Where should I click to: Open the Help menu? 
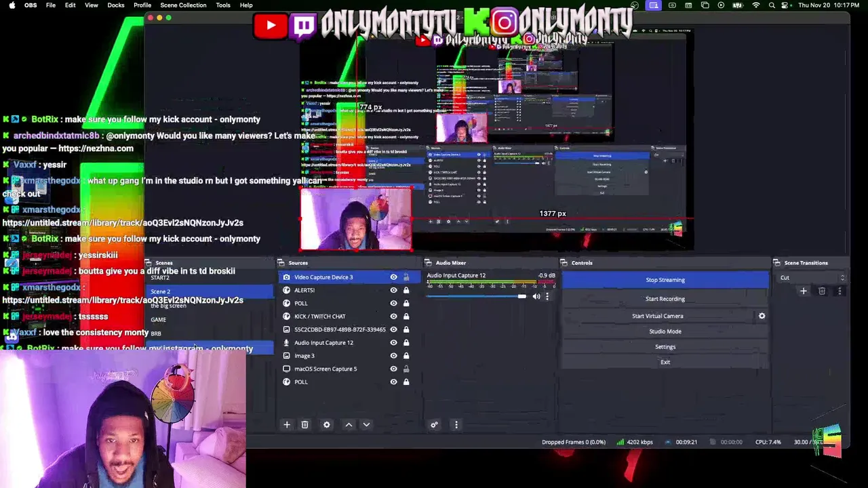(x=246, y=5)
